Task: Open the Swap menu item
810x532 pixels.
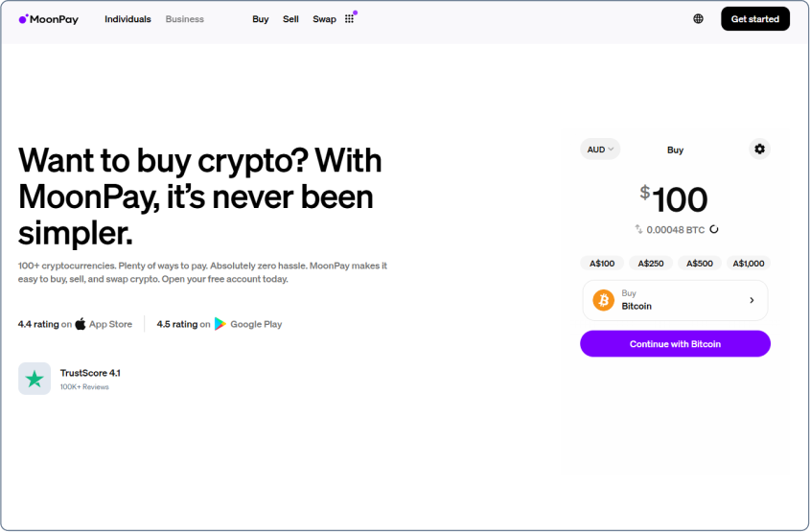Action: pos(324,19)
